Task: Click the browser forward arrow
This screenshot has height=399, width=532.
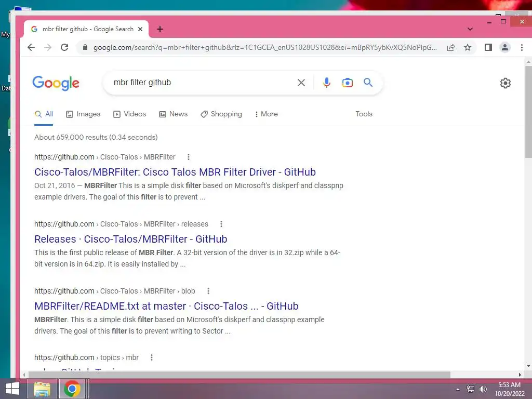Action: coord(48,47)
